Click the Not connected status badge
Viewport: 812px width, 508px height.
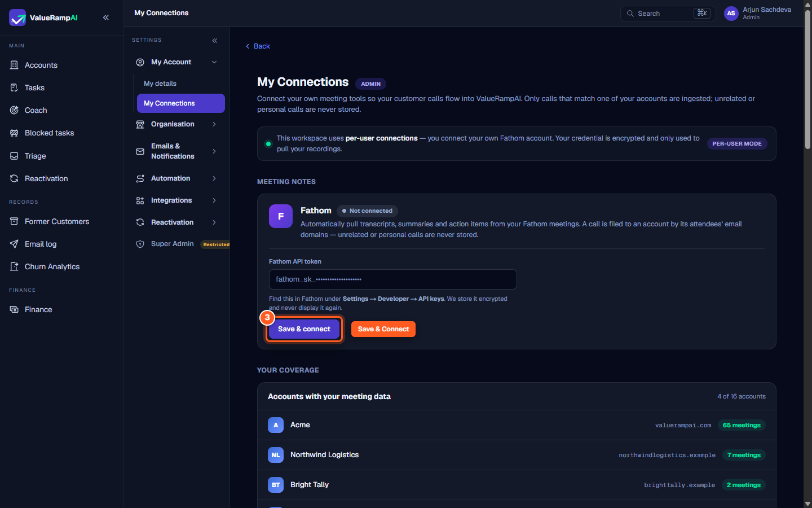(x=367, y=211)
